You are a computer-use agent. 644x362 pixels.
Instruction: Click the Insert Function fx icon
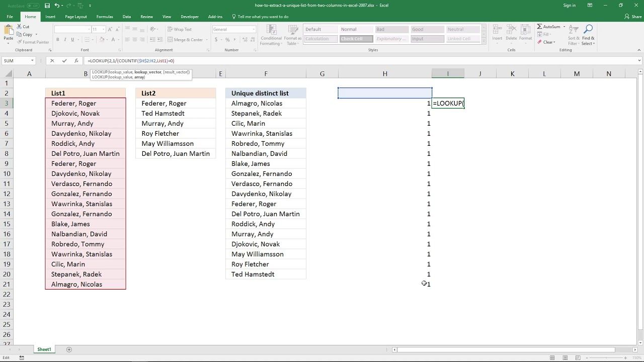point(76,60)
